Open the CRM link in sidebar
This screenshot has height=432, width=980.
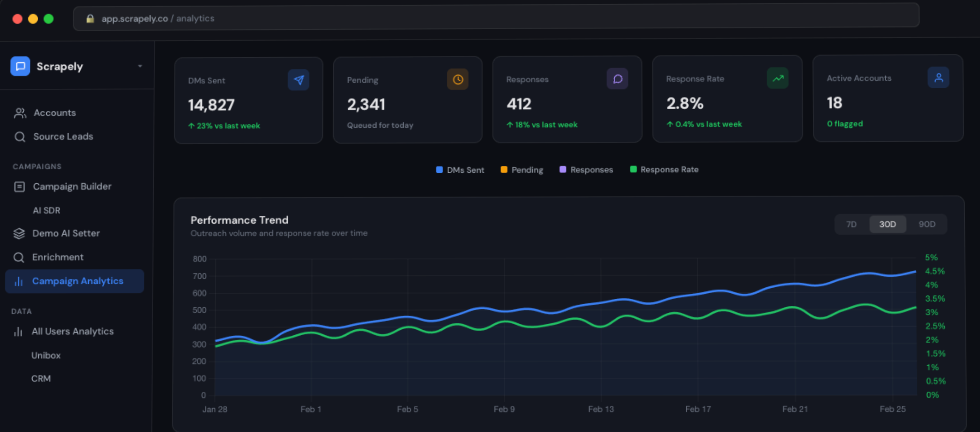[41, 379]
